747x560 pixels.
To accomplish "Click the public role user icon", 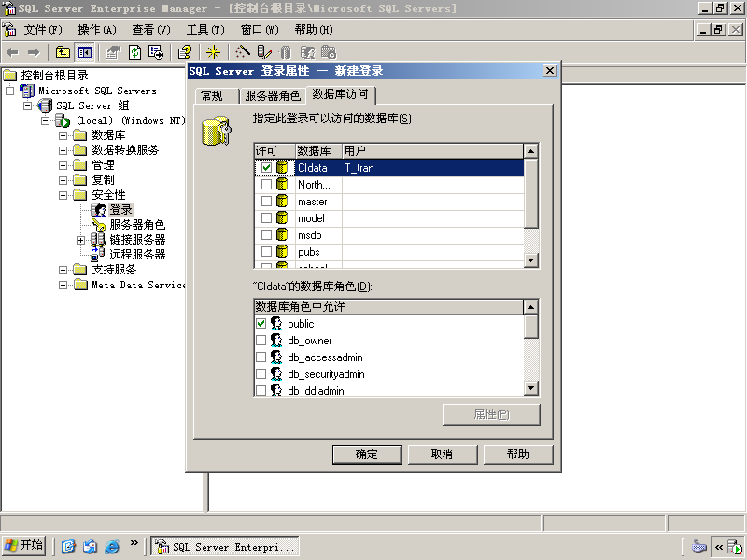I will (x=276, y=323).
